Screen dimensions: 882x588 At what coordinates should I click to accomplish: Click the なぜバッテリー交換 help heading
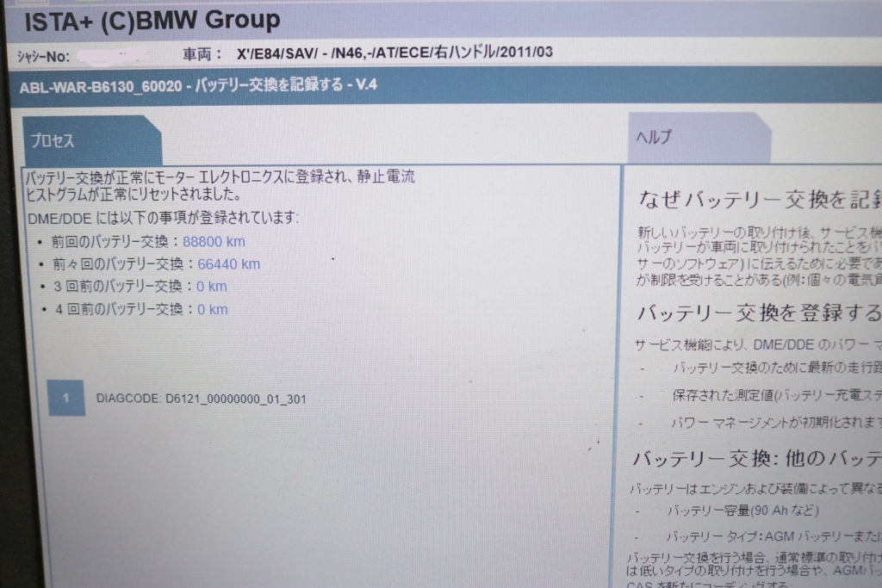pyautogui.click(x=760, y=200)
